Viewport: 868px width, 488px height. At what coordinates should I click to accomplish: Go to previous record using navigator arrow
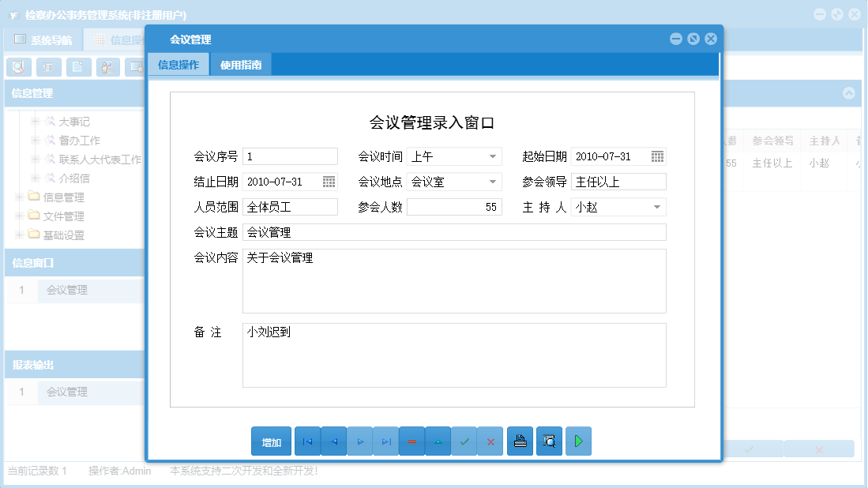[333, 441]
